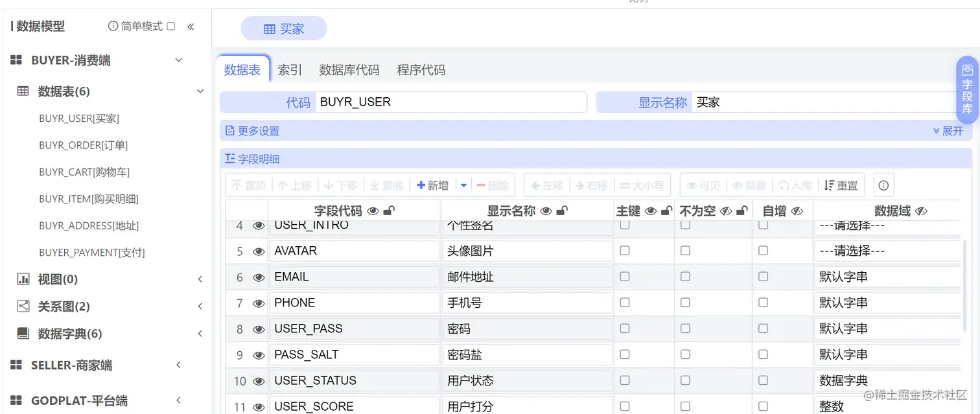Viewport: 980px width, 414px height.
Task: Click the SELLER-商家端 module grid icon
Action: click(x=16, y=365)
